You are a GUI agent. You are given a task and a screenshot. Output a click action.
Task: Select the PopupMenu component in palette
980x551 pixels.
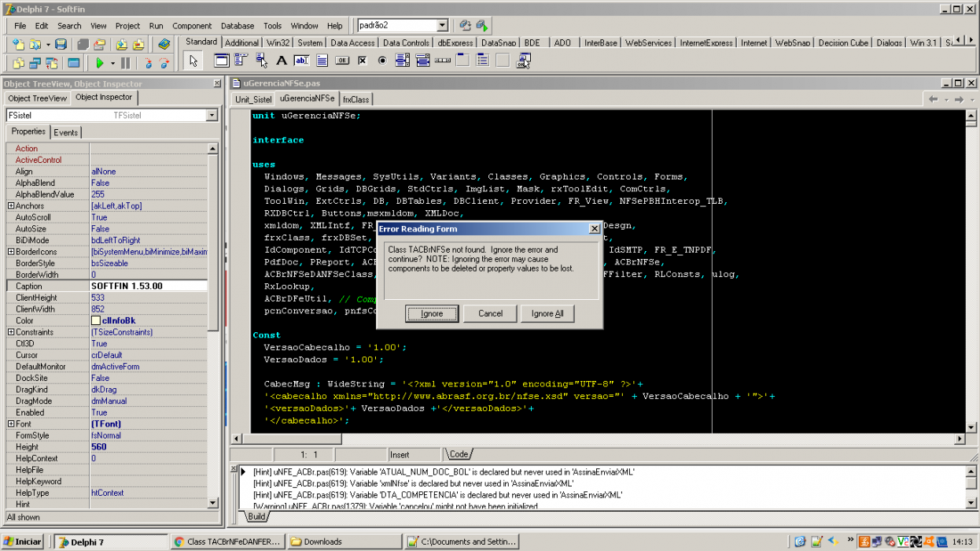coord(262,61)
